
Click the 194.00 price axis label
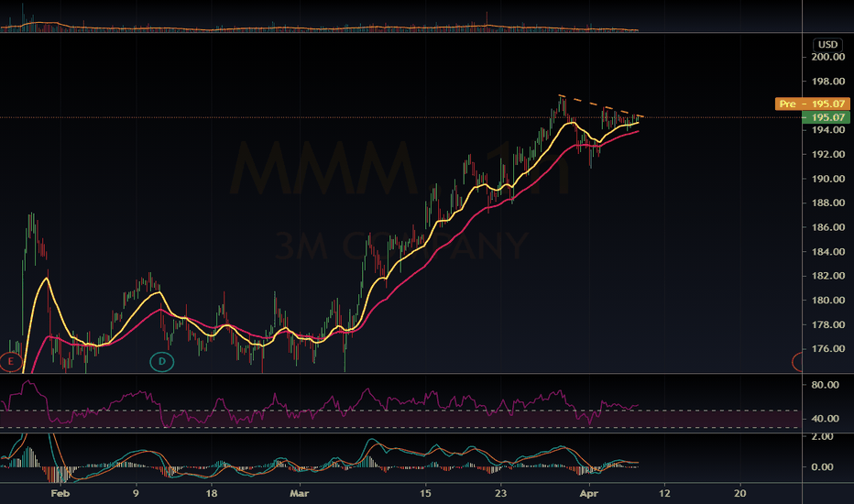827,130
